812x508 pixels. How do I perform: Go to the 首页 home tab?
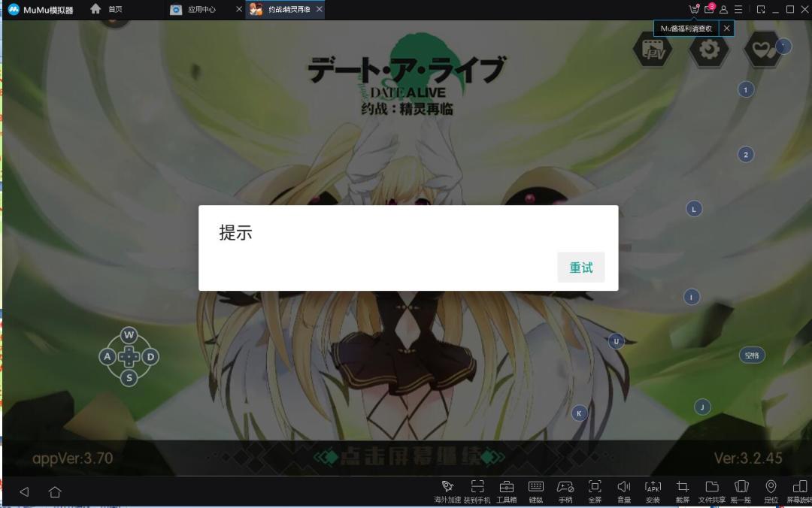[107, 9]
